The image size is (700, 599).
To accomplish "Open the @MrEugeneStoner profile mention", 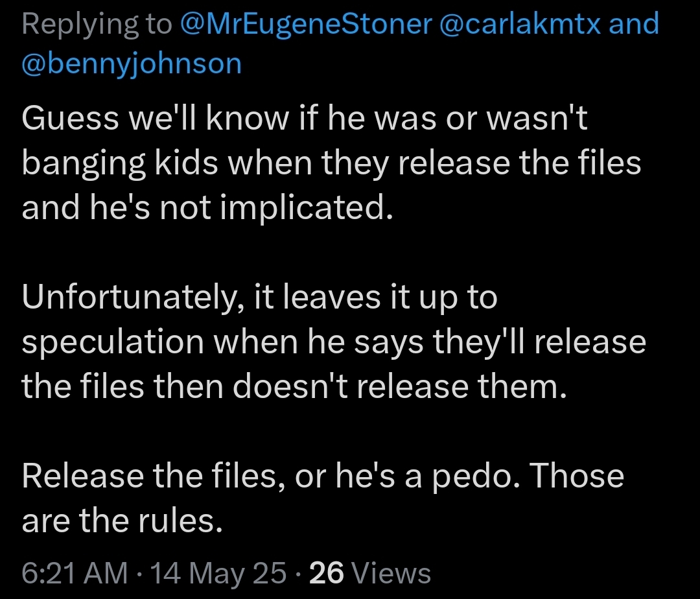I will pyautogui.click(x=306, y=24).
